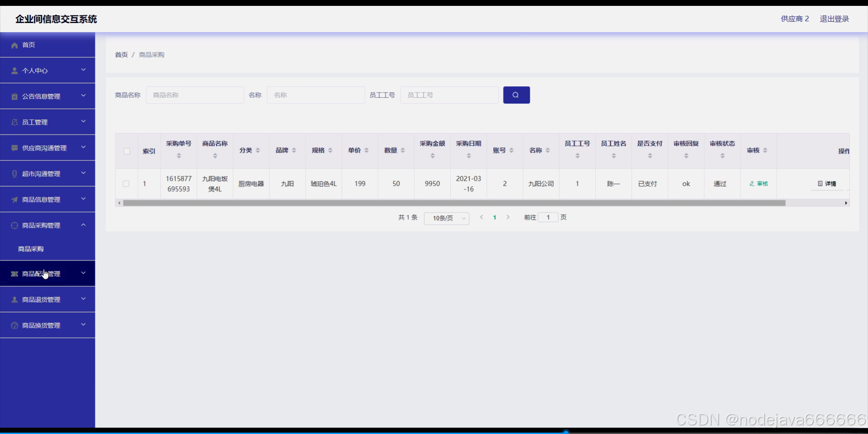
Task: Sort by 规格 column arrows
Action: click(x=330, y=151)
